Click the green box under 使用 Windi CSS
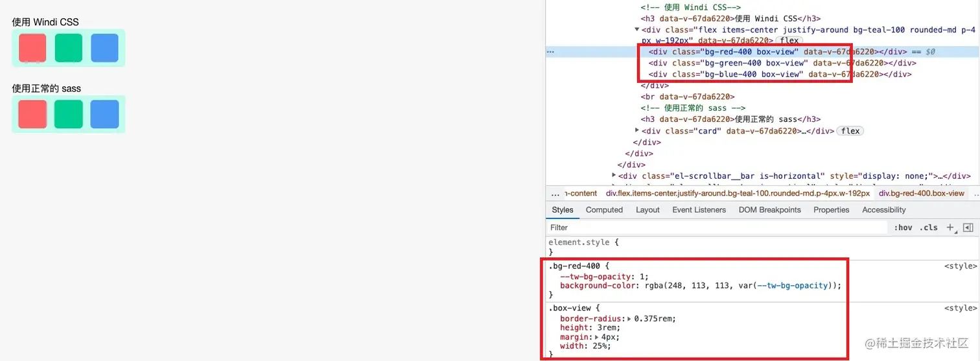The height and width of the screenshot is (361, 980). [68, 48]
